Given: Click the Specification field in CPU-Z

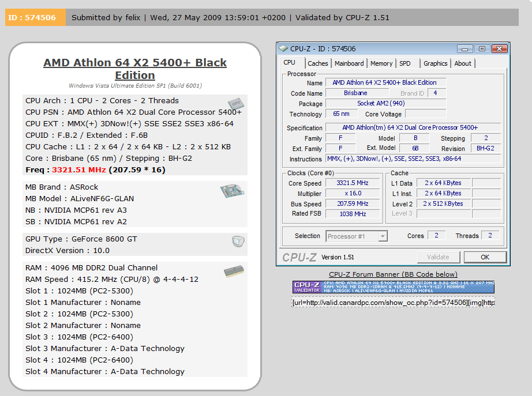Looking at the screenshot, I should point(413,127).
